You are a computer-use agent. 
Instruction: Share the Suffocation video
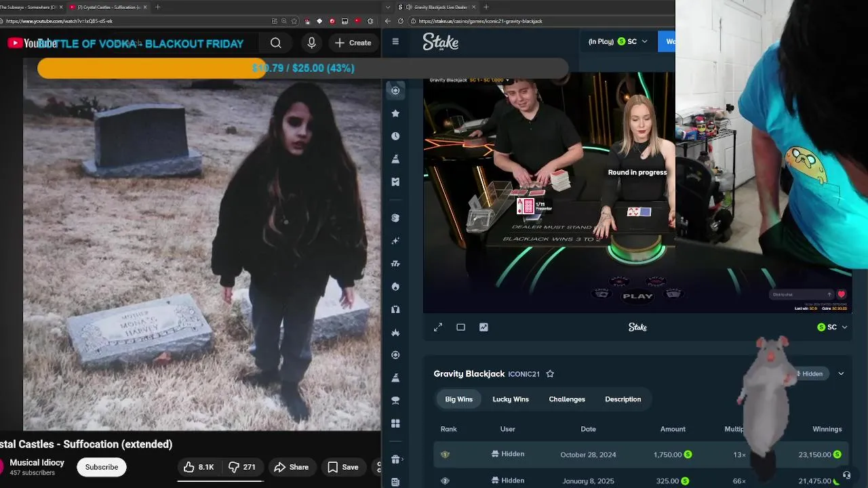[291, 467]
